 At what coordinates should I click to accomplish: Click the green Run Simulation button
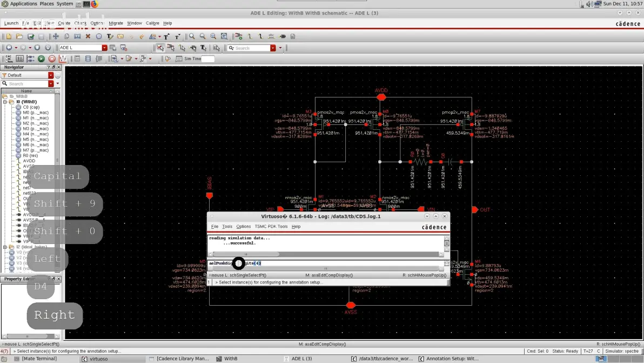pos(41,59)
